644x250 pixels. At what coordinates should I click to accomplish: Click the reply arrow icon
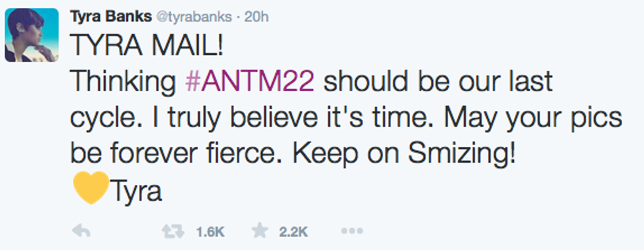coord(81,232)
